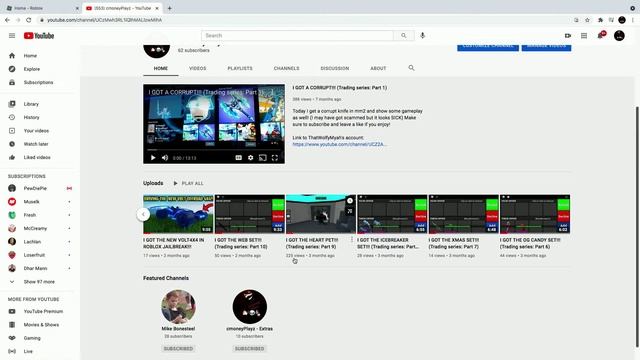This screenshot has width=640, height=360.
Task: Switch to the DISCUSSION channel tab
Action: point(335,68)
